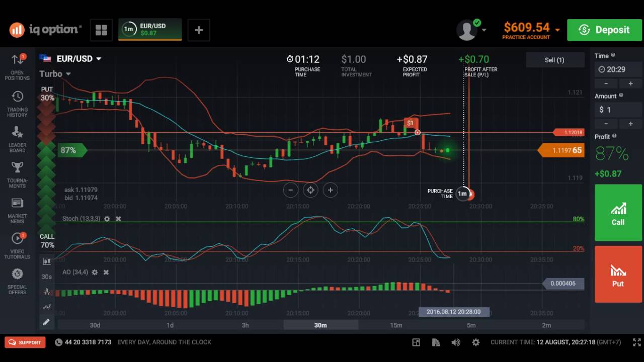The height and width of the screenshot is (362, 644).
Task: Click the iq option logo
Action: 45,30
